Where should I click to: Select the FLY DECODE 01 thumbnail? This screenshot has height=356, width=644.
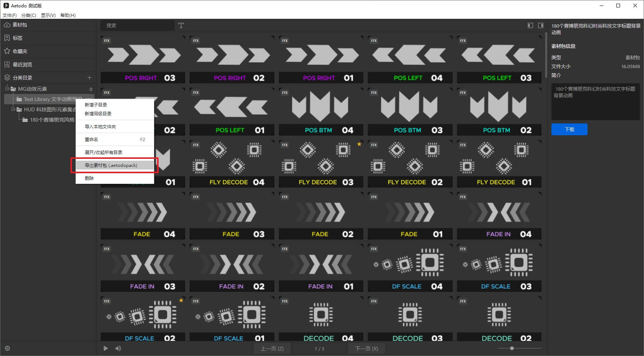click(499, 164)
